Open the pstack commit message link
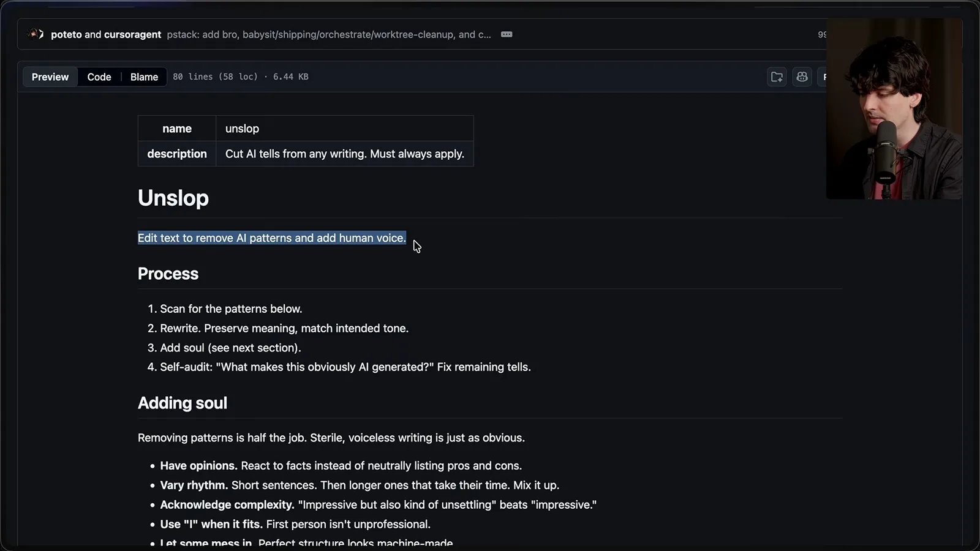This screenshot has height=551, width=980. coord(329,34)
